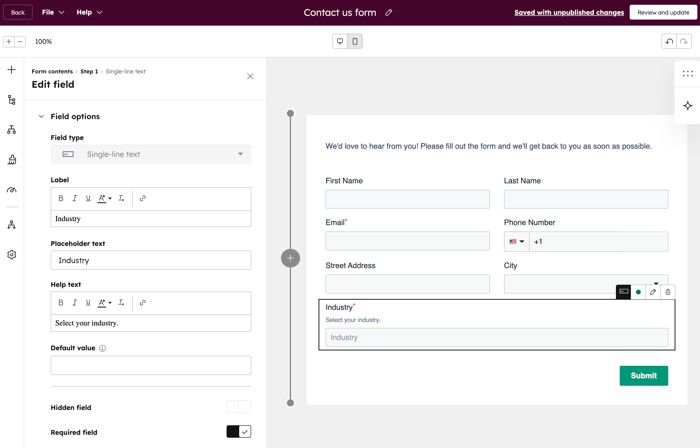Delete the Industry field using trash icon
Screen dimensions: 700x448
click(668, 292)
